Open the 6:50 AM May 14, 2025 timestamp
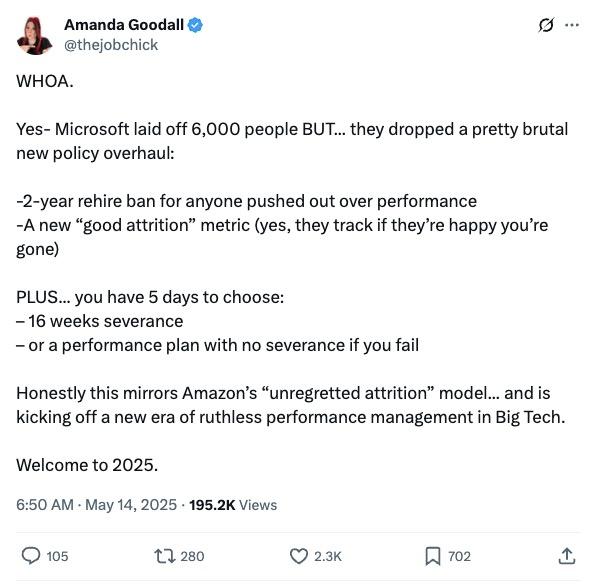The width and height of the screenshot is (598, 584). pyautogui.click(x=96, y=505)
